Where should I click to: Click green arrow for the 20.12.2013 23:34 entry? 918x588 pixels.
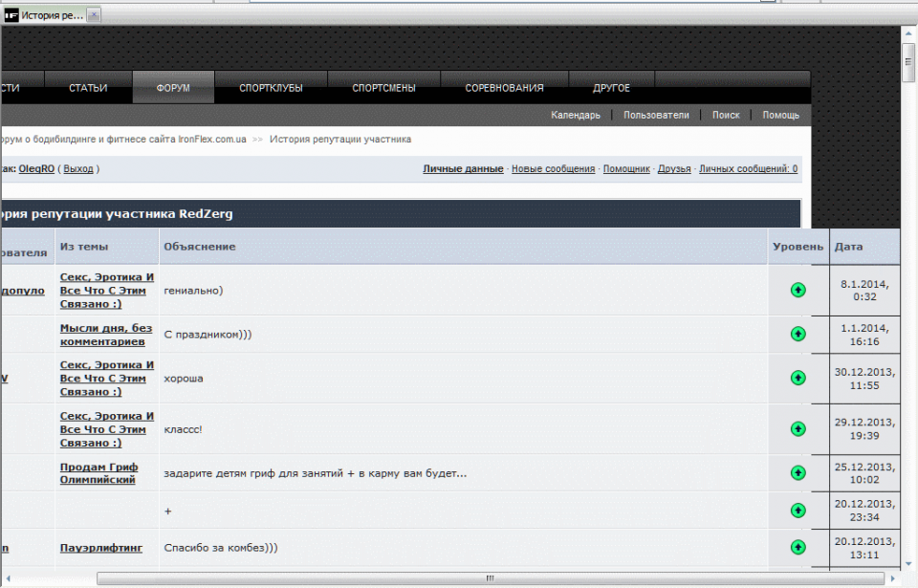(x=798, y=511)
